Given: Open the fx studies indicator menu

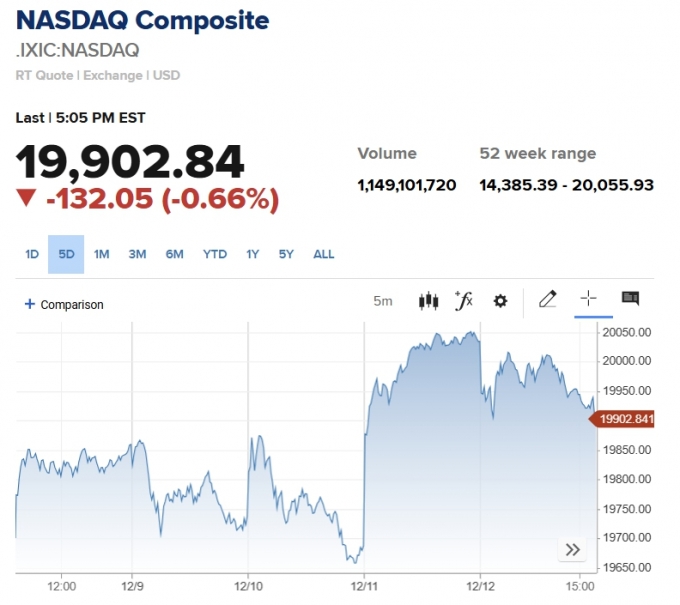Looking at the screenshot, I should pyautogui.click(x=463, y=300).
